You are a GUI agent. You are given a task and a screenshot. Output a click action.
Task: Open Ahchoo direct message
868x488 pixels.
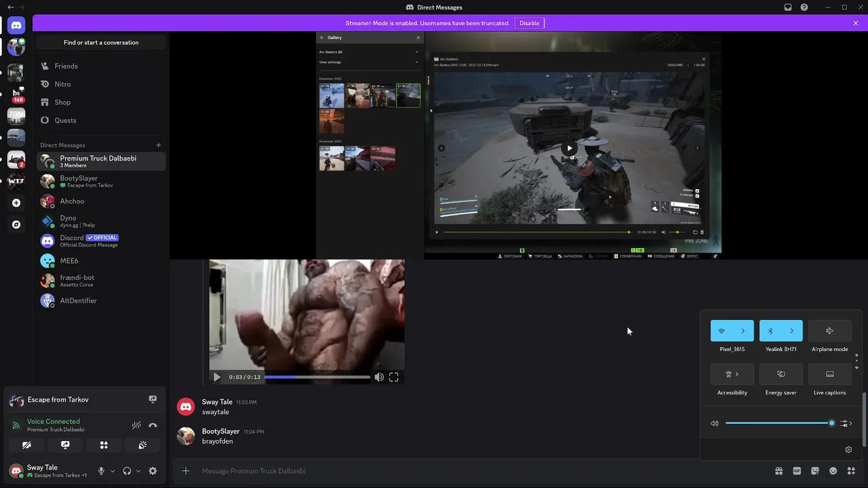(x=101, y=201)
